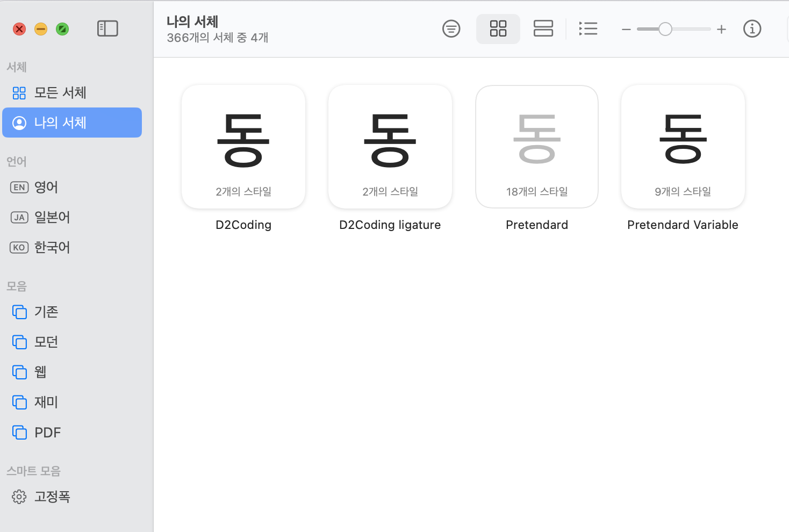The image size is (789, 532).
Task: Click the 나의 서체 window title
Action: click(x=192, y=21)
